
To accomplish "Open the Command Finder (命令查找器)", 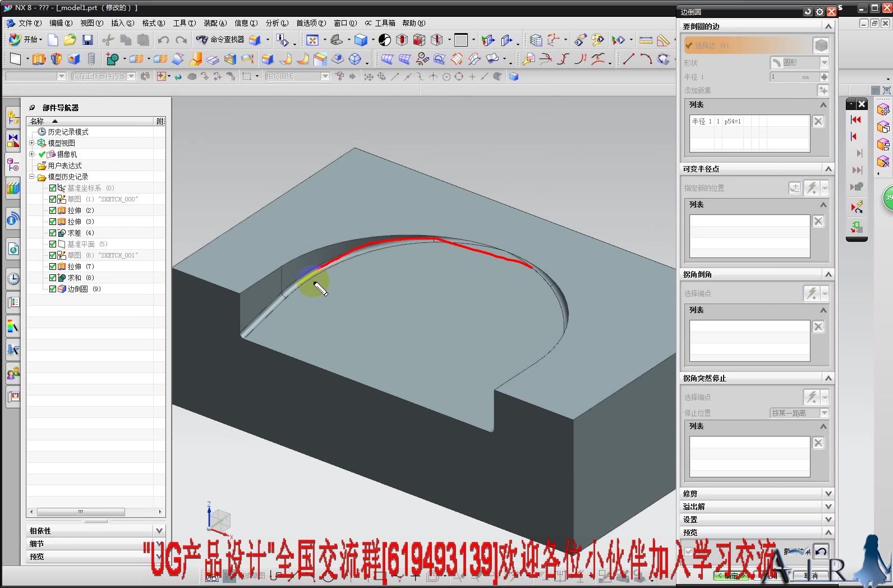I will 220,40.
